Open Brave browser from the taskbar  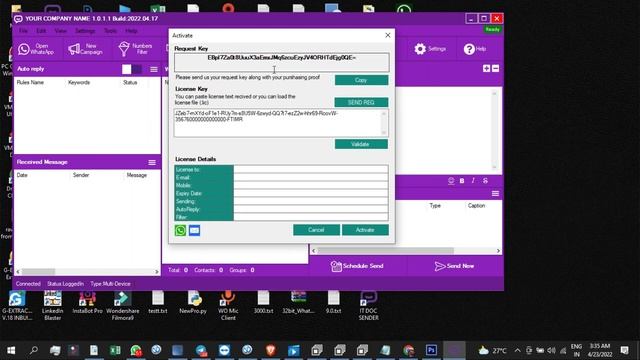tap(270, 350)
